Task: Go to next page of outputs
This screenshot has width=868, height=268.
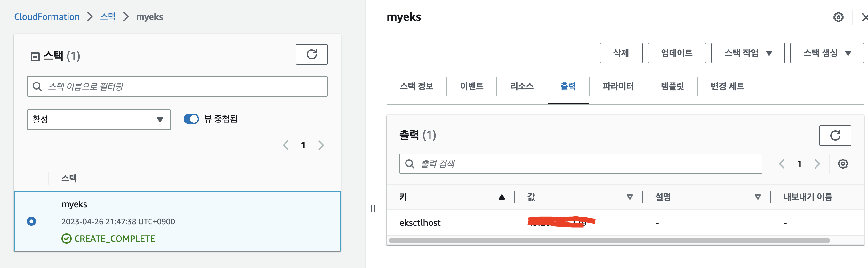Action: (817, 164)
